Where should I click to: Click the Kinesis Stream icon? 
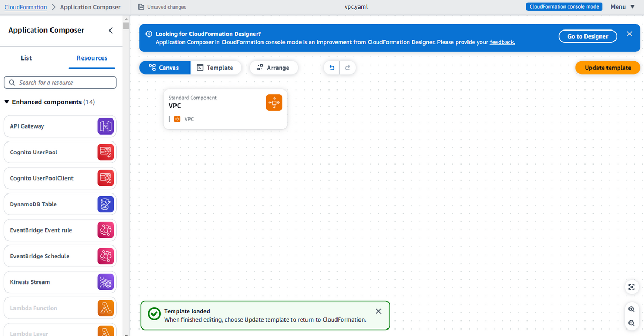point(106,282)
